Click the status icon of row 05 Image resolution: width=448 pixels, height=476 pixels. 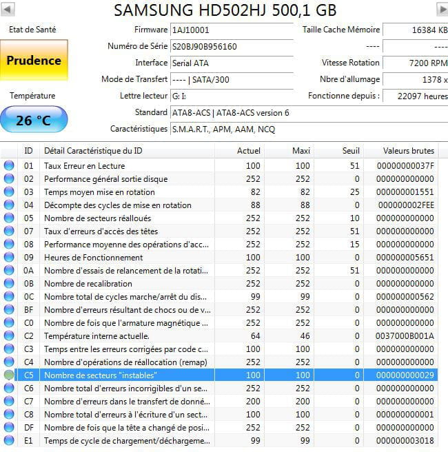(9, 218)
